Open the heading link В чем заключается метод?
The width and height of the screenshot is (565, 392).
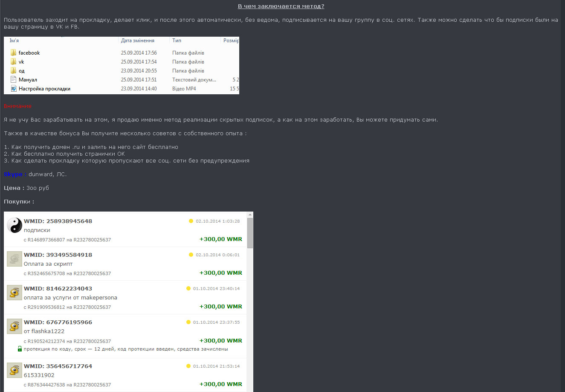tap(281, 6)
